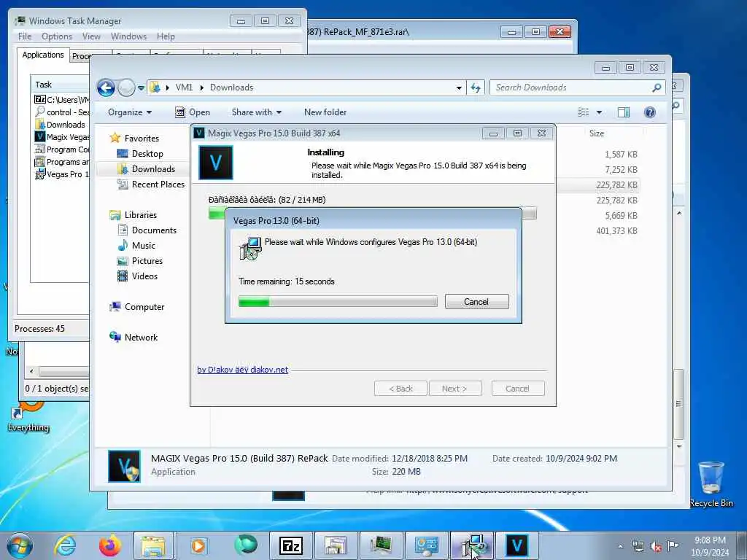Screen dimensions: 747x560
Task: Switch to 7-Zip taskbar item
Action: tap(291, 545)
